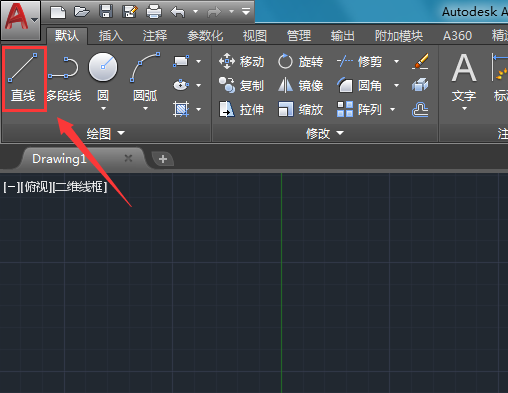Viewport: 508px width, 393px height.
Task: Activate the Fillet (圆角) command
Action: click(359, 86)
